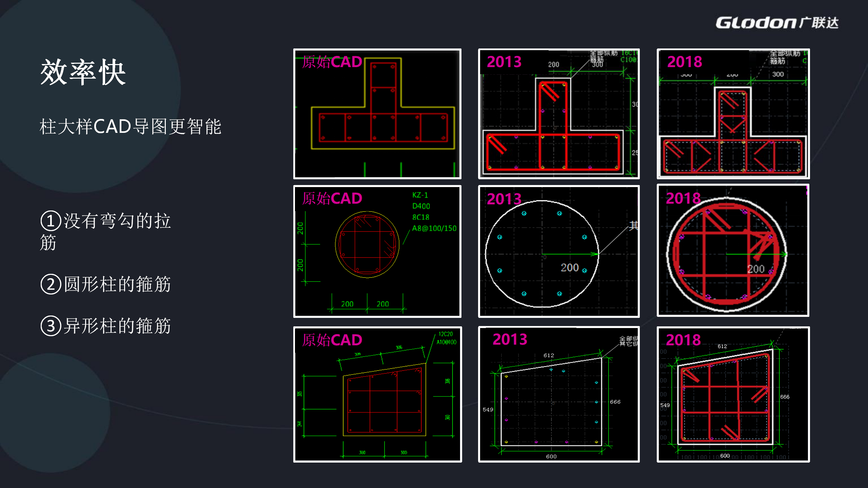Viewport: 868px width, 488px height.
Task: Click the A10@100 label in irregular CAD image
Action: tap(447, 342)
